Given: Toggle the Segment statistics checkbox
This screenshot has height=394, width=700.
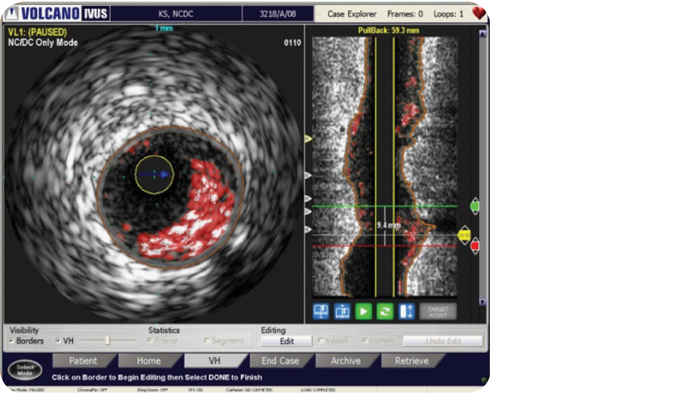Looking at the screenshot, I should (206, 341).
